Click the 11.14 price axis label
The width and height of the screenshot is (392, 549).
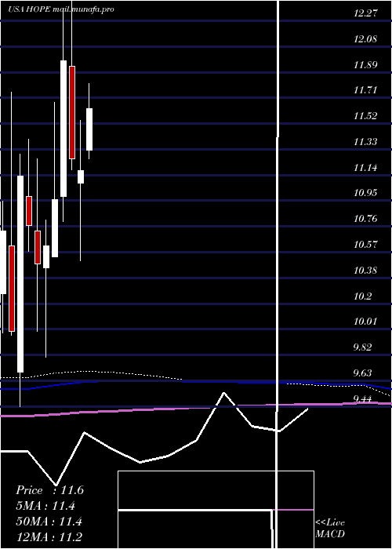tap(365, 168)
